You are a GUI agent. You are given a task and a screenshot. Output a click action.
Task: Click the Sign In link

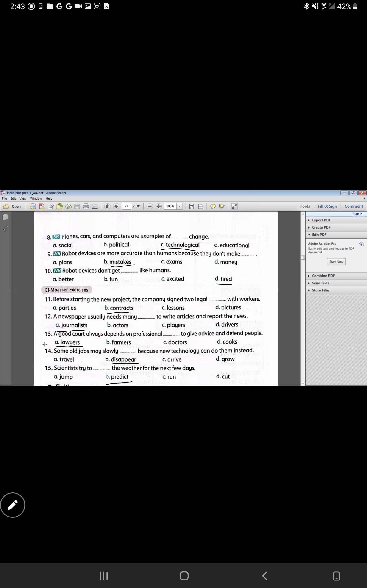357,214
